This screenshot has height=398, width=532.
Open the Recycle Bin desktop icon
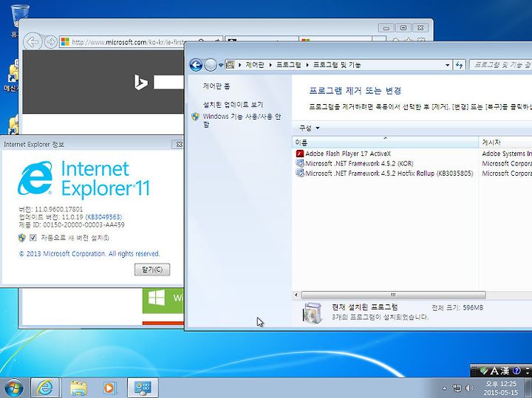(19, 16)
